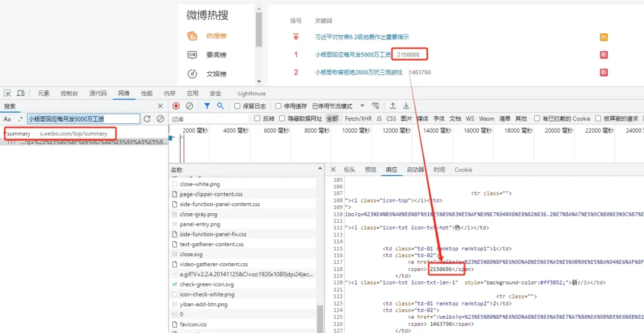Activate the inspect element picker icon
Viewport: 644px width, 333px height.
pyautogui.click(x=7, y=94)
